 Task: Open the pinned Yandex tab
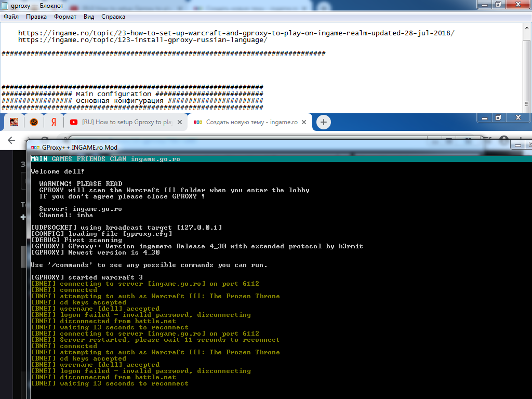54,122
